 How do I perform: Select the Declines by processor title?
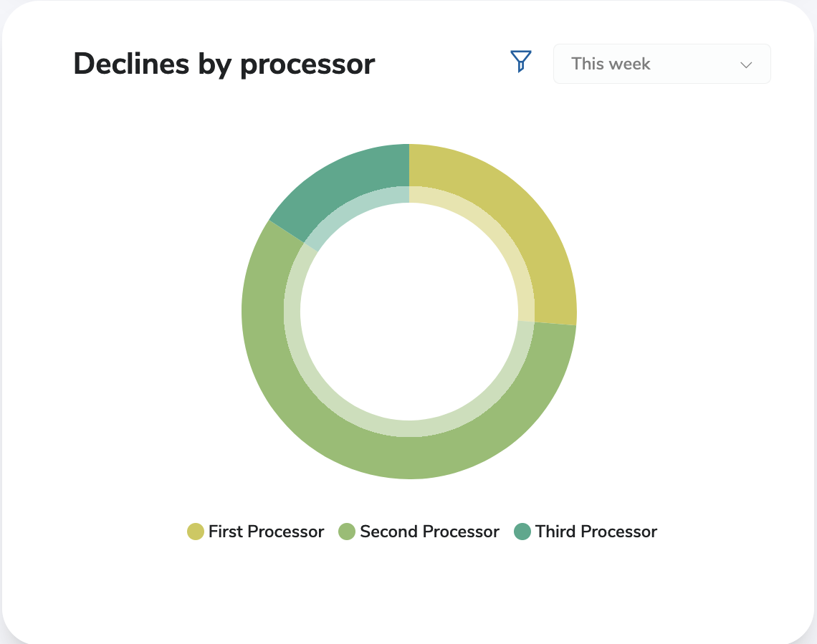tap(224, 64)
